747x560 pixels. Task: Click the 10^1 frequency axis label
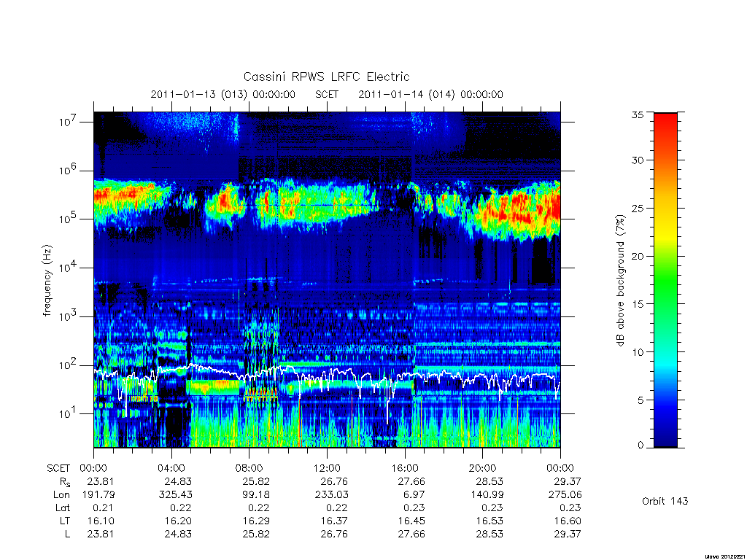[x=69, y=413]
